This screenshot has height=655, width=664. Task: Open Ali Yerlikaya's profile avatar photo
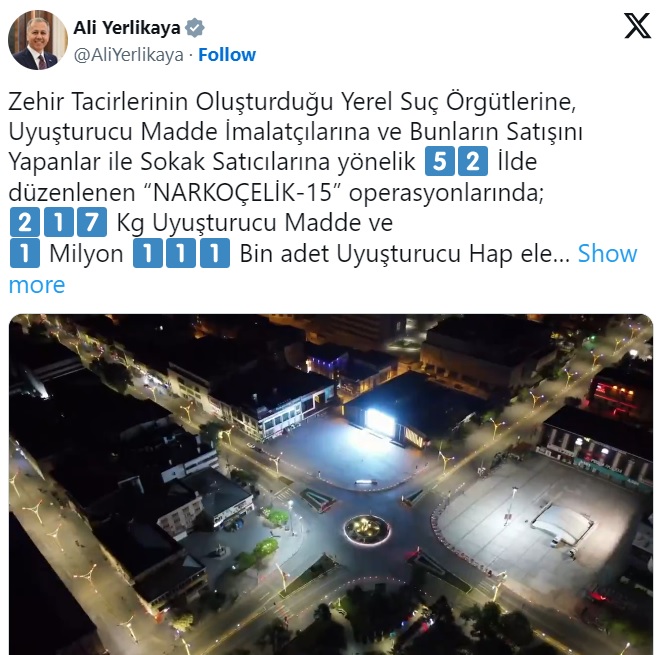coord(38,40)
